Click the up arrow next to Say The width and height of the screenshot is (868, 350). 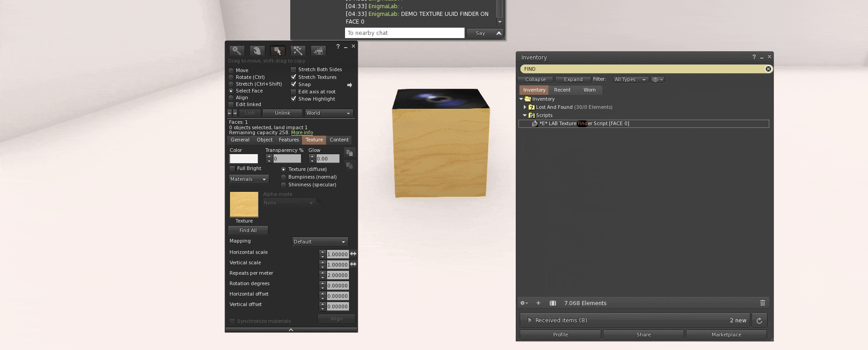coord(499,33)
